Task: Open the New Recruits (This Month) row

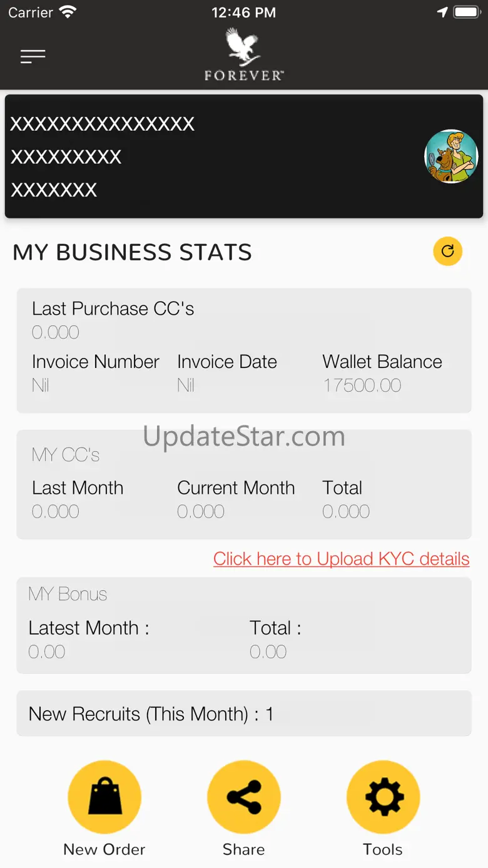Action: [x=244, y=713]
